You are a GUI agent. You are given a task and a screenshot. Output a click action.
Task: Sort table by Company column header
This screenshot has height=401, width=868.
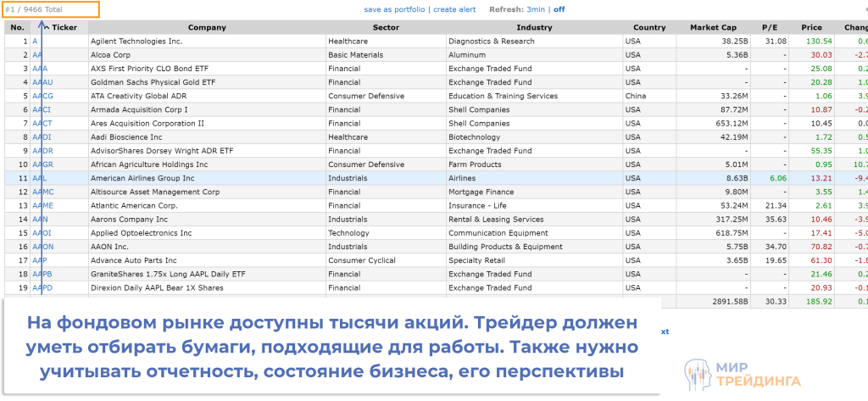pyautogui.click(x=207, y=27)
